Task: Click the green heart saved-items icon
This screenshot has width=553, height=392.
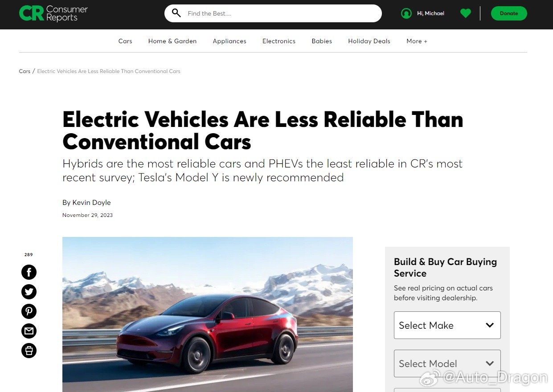Action: coord(466,13)
